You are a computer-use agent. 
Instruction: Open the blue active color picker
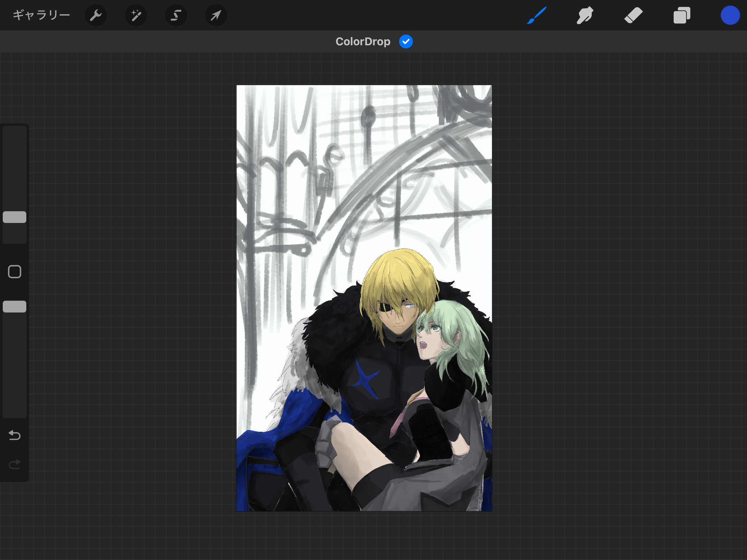tap(730, 15)
